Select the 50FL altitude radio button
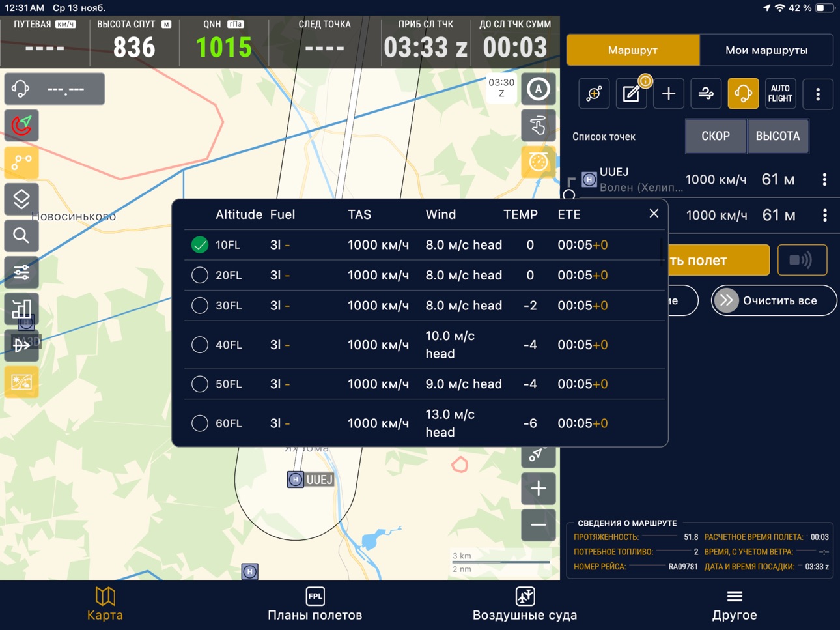 click(200, 384)
